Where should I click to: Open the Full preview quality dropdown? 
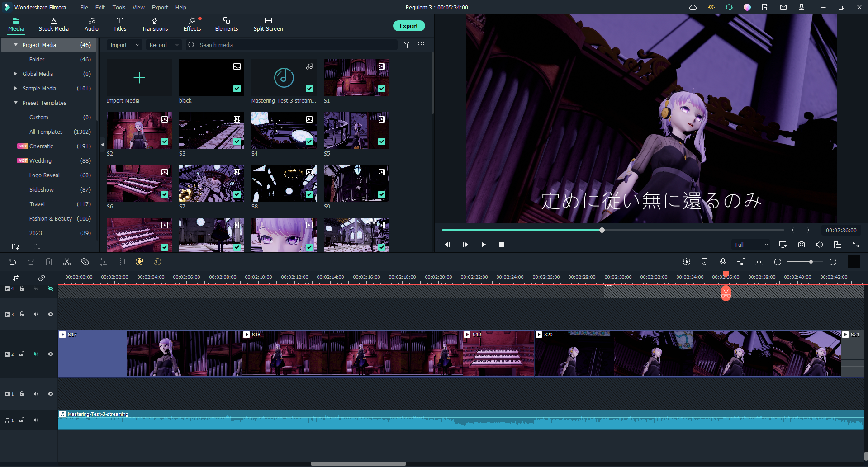(x=751, y=245)
